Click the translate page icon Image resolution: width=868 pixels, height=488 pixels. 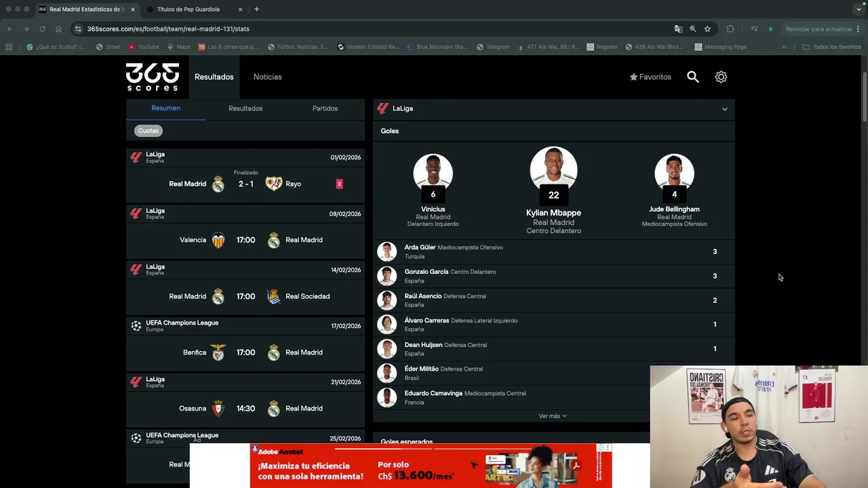[x=678, y=28]
